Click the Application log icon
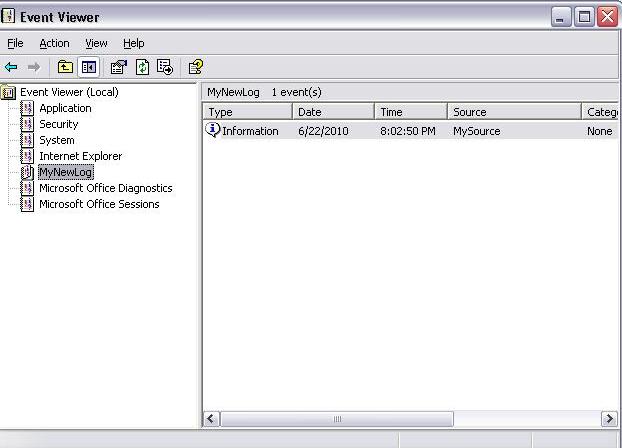This screenshot has width=622, height=448. pos(27,108)
